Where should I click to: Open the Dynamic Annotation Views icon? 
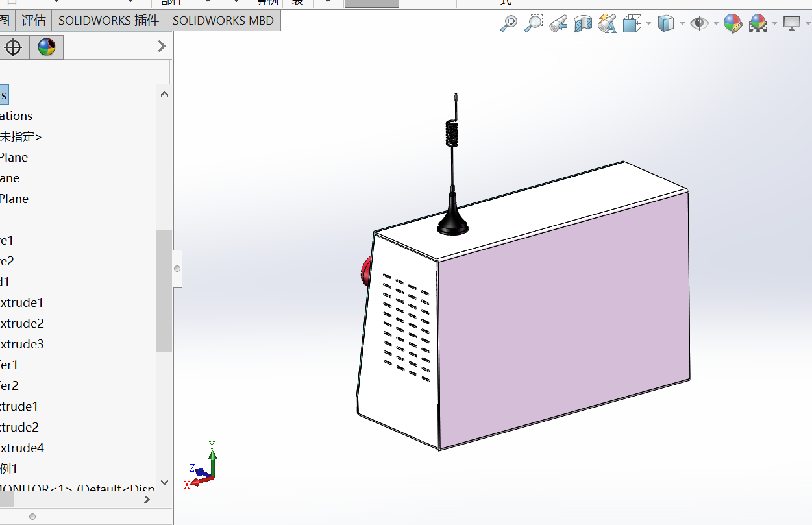point(608,24)
